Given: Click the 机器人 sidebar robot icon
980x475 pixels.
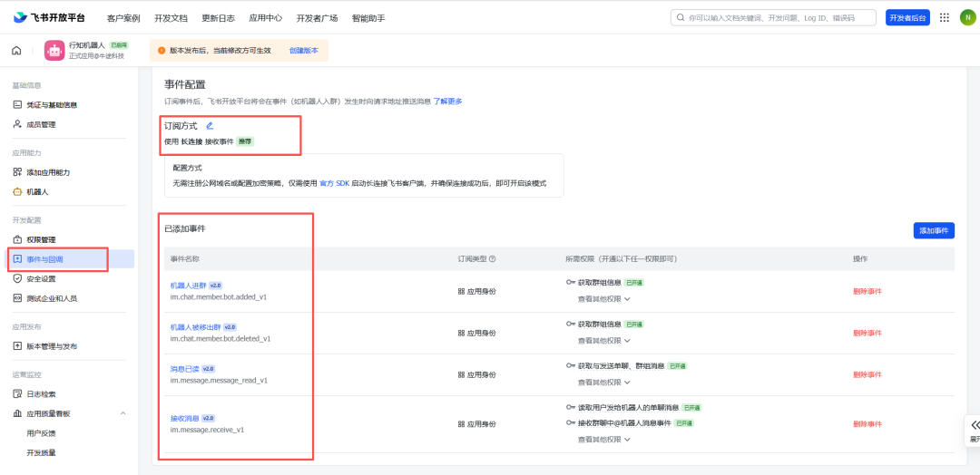Looking at the screenshot, I should point(17,191).
